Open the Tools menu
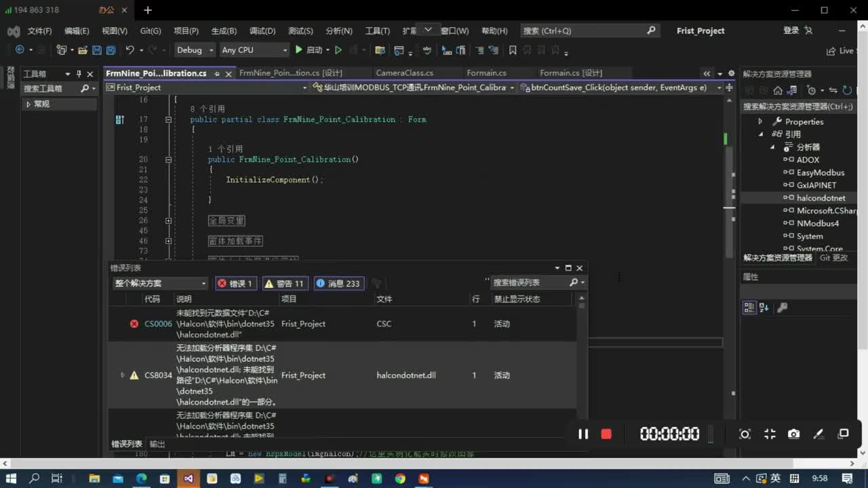 point(378,30)
